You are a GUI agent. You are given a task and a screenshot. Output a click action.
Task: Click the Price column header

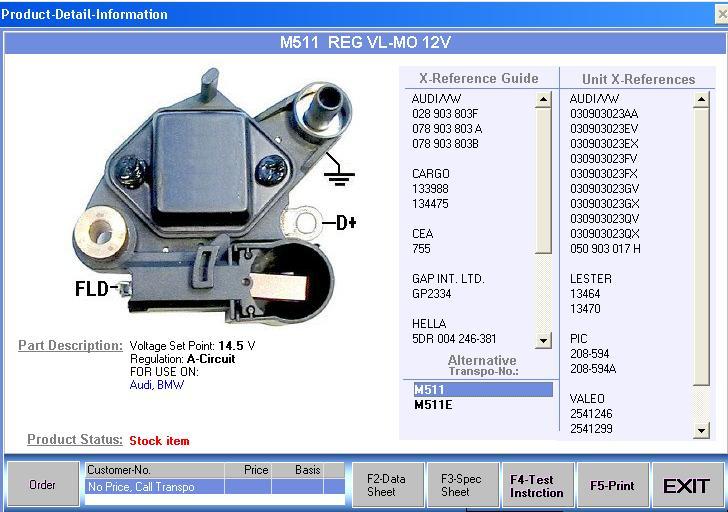click(x=248, y=470)
